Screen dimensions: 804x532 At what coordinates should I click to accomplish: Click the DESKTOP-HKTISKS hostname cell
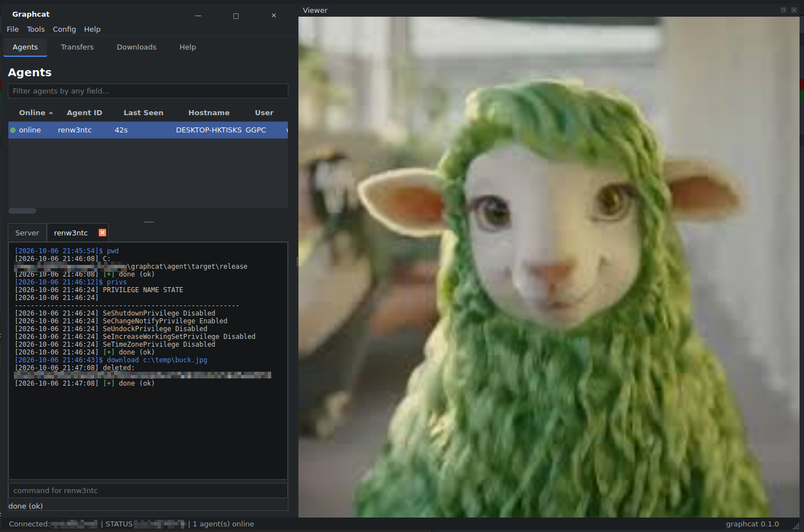tap(209, 130)
